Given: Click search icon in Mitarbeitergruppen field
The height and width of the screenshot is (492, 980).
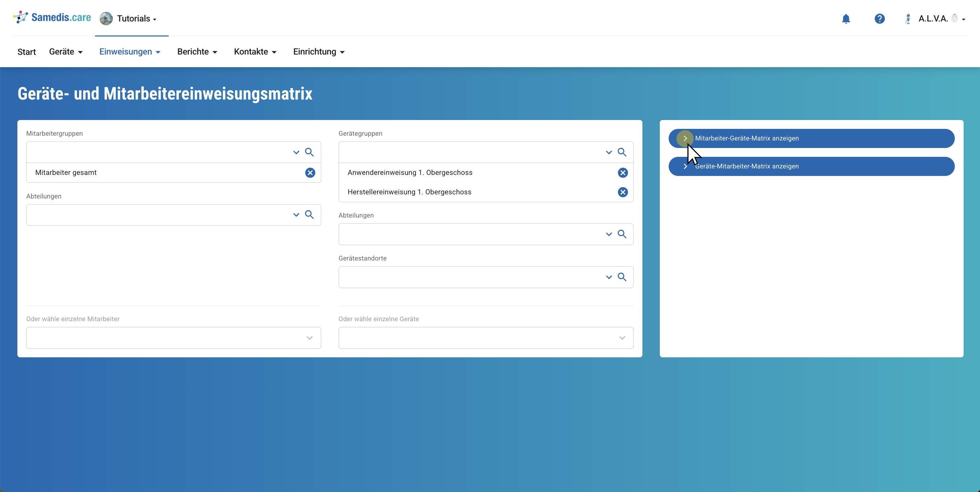Looking at the screenshot, I should [309, 152].
